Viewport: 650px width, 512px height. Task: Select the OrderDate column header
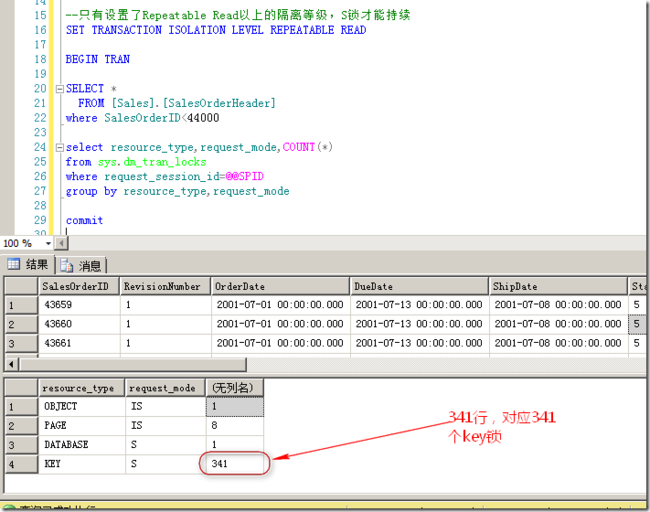point(280,286)
